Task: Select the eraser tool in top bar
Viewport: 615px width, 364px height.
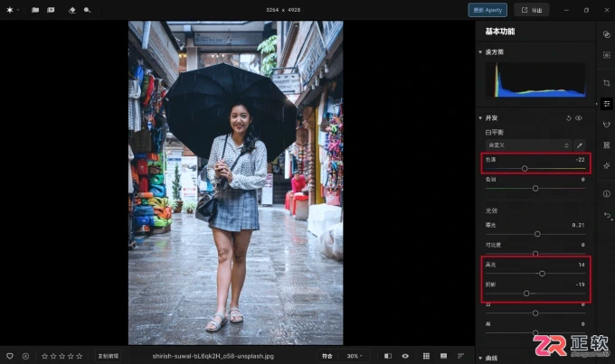Action: (72, 10)
